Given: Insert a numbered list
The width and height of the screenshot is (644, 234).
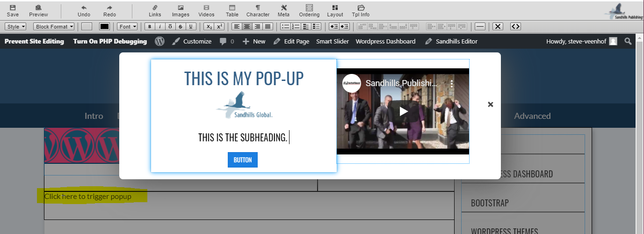Looking at the screenshot, I should [296, 27].
